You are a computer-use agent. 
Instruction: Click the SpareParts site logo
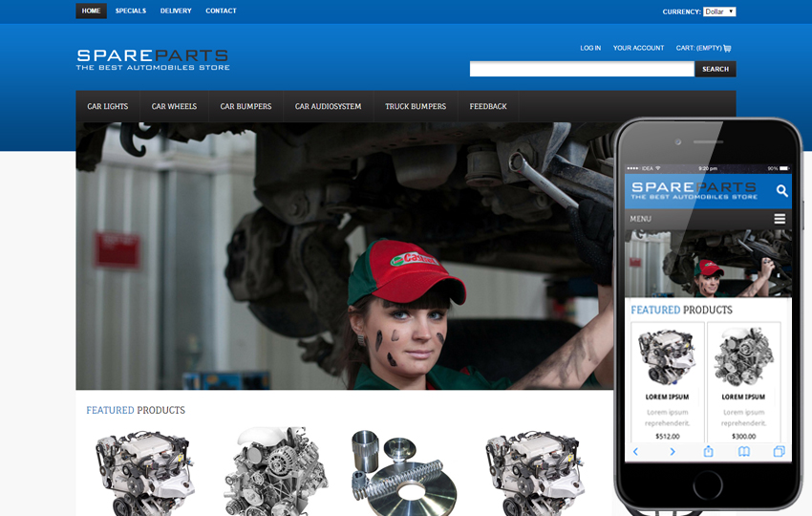pos(153,59)
